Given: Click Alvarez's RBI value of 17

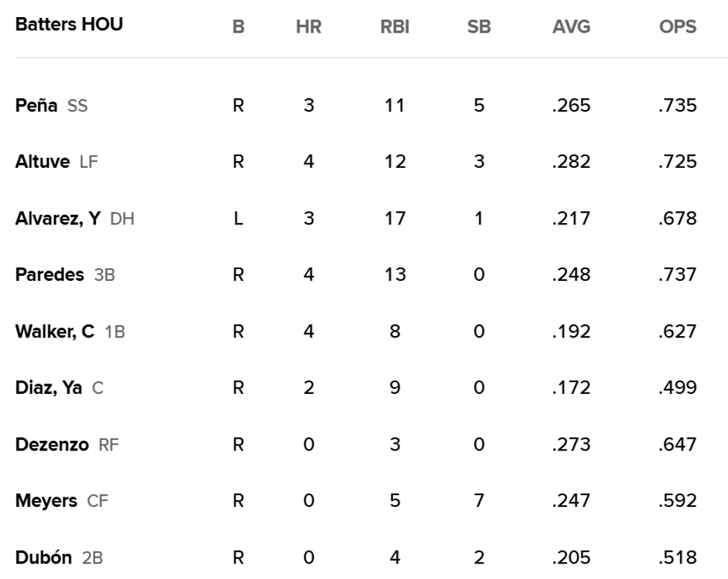Looking at the screenshot, I should 394,219.
